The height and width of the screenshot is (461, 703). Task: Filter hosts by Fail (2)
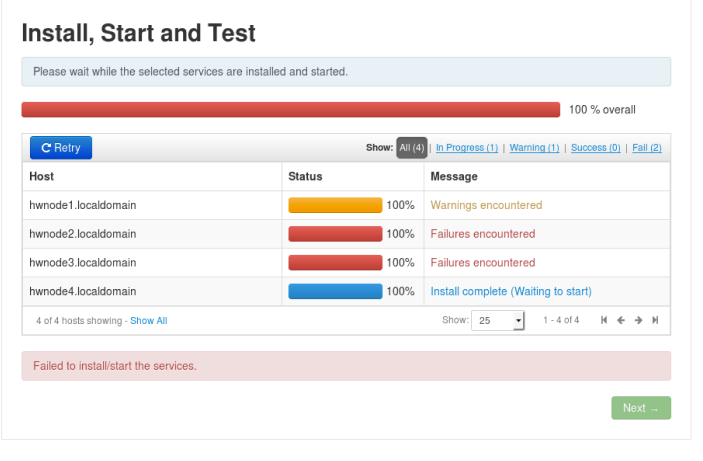pyautogui.click(x=647, y=148)
